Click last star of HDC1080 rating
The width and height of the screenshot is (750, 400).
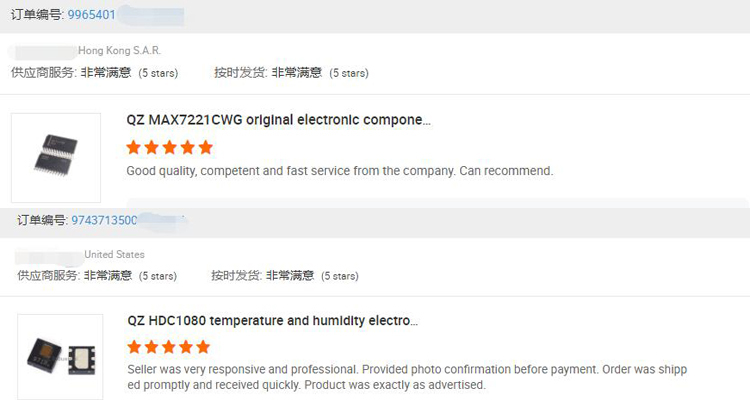pyautogui.click(x=203, y=347)
